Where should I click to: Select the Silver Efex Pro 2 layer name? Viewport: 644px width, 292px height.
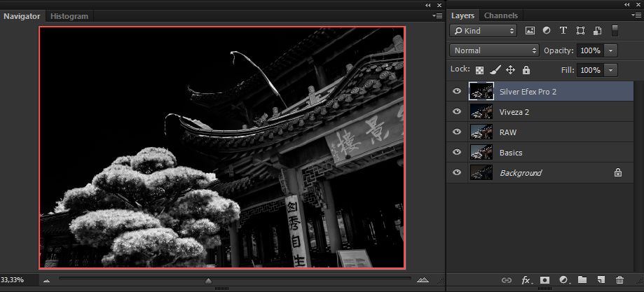pos(528,92)
